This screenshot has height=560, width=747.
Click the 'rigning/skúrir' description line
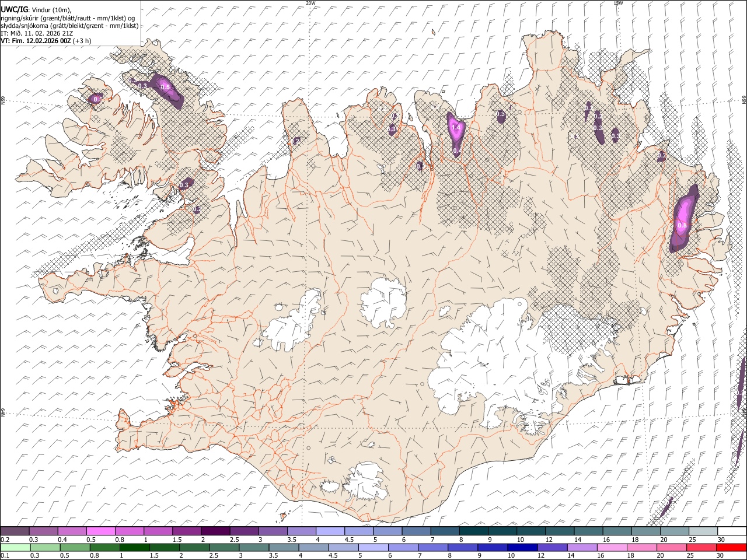click(x=67, y=17)
